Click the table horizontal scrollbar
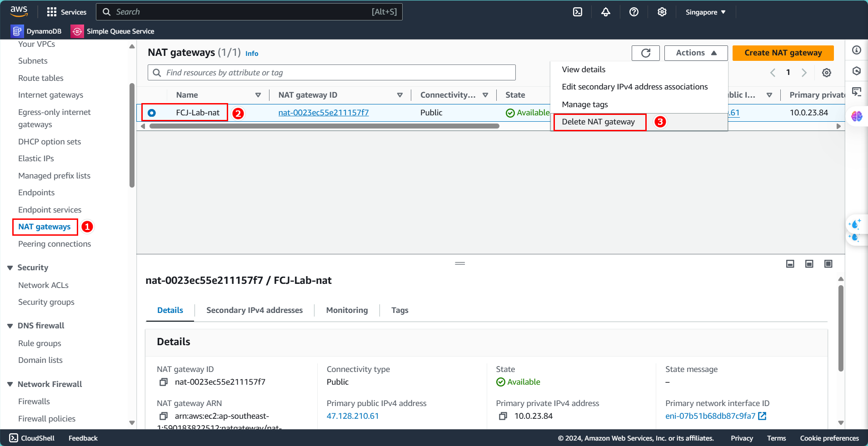Image resolution: width=868 pixels, height=446 pixels. click(324, 126)
